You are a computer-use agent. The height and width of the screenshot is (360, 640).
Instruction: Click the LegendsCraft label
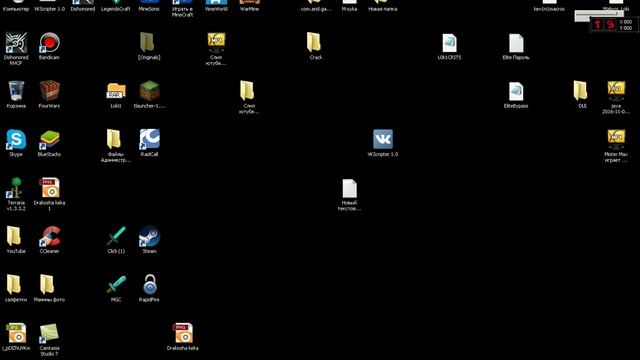coord(116,9)
